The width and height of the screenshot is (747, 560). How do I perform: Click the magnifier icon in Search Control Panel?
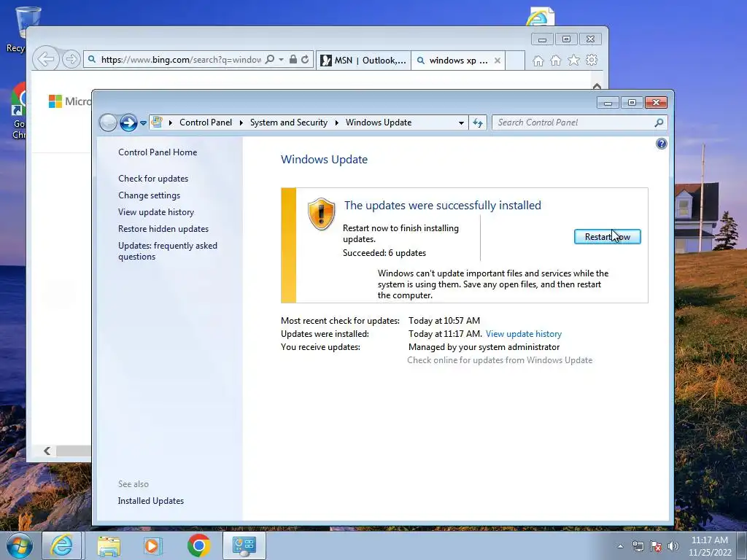click(659, 122)
